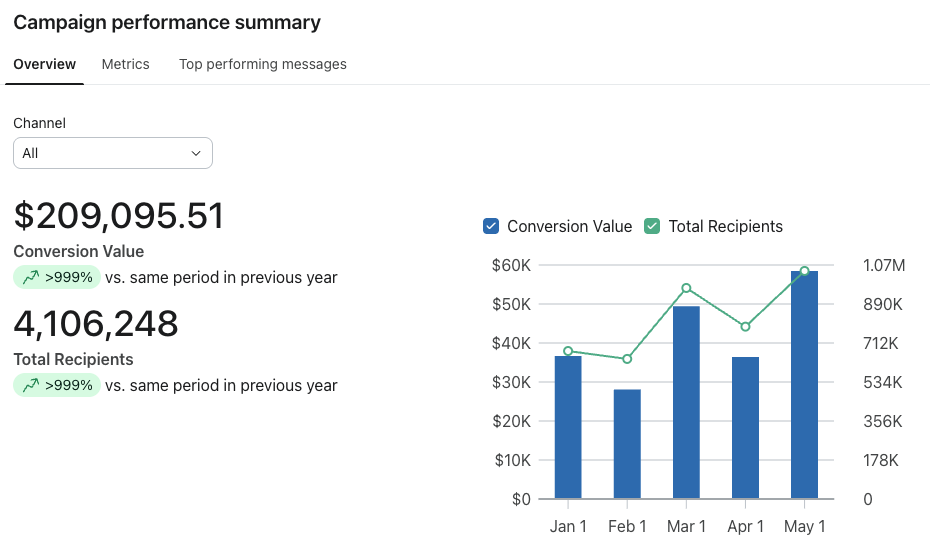
Task: Open the Top performing messages tab
Action: 263,64
